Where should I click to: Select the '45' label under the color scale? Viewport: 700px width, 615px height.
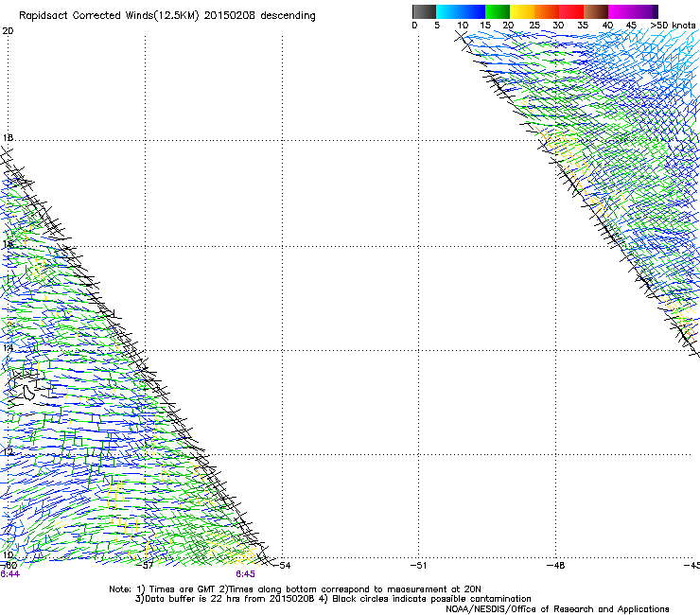pos(631,26)
